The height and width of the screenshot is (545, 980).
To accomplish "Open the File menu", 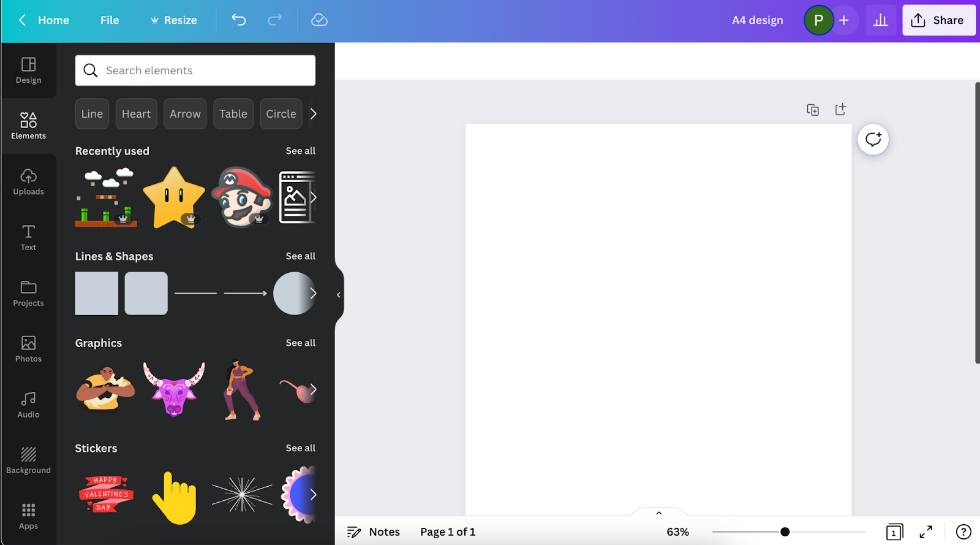I will [x=110, y=20].
